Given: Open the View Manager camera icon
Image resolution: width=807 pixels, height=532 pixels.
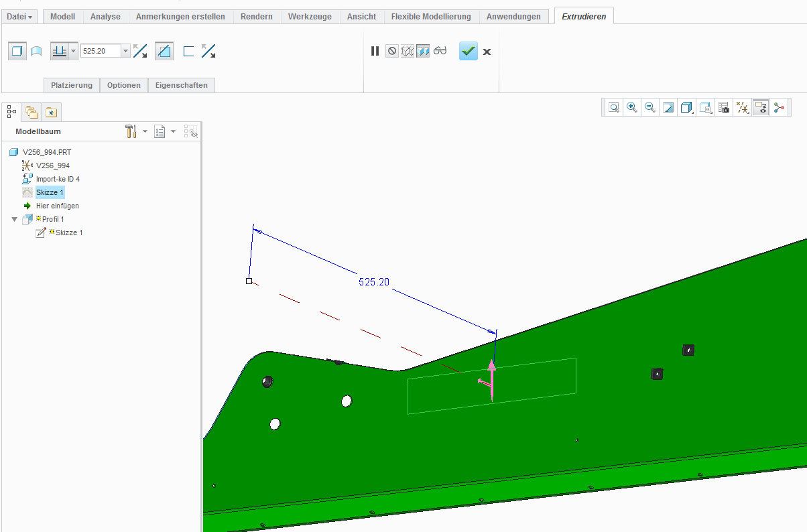Looking at the screenshot, I should [723, 107].
